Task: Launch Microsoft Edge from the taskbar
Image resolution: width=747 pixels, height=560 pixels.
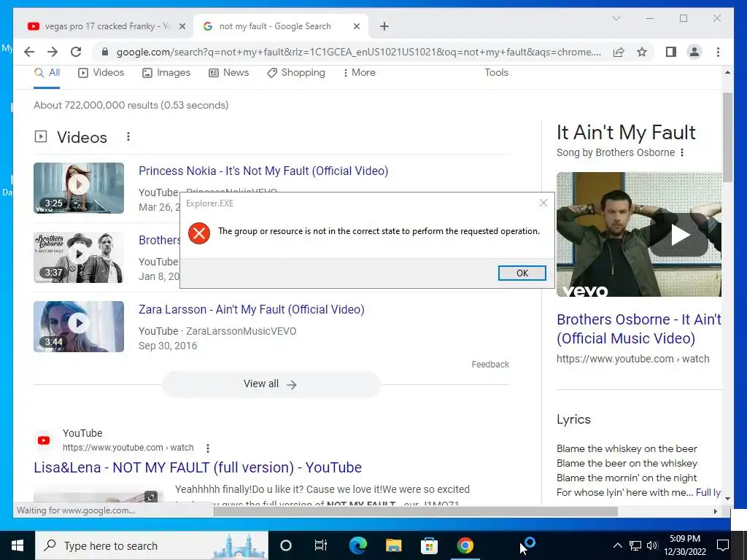Action: tap(357, 545)
